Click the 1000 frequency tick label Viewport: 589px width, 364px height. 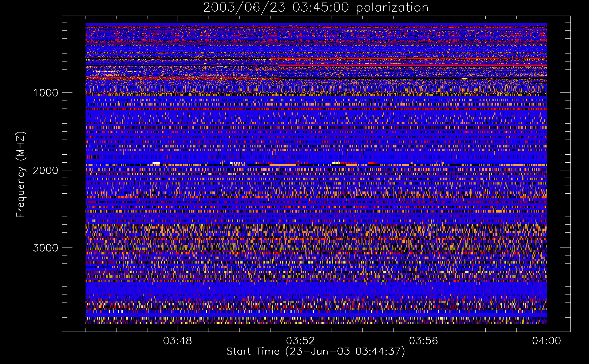46,93
